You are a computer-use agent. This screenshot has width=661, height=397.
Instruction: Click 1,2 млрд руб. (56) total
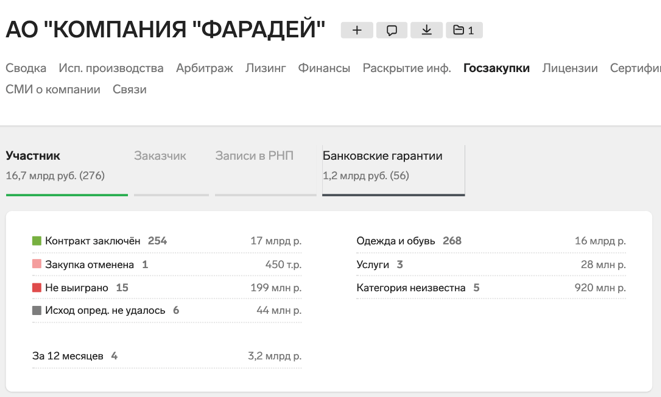366,175
